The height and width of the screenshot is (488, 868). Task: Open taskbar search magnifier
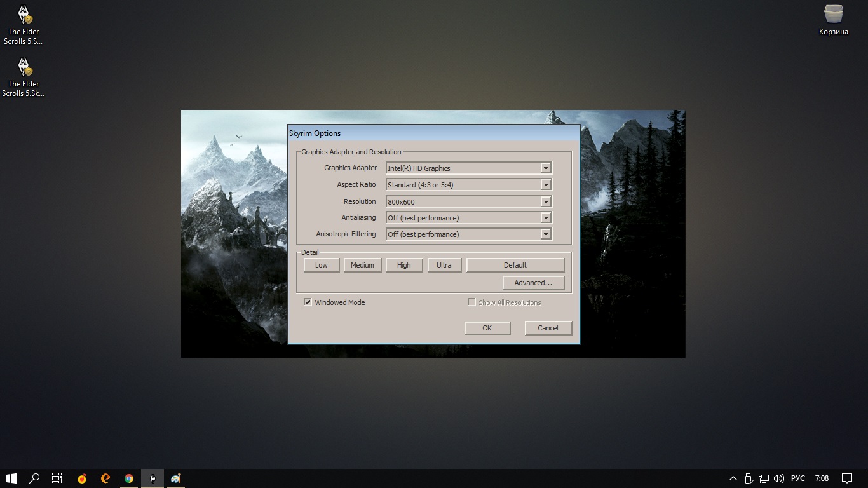[x=34, y=478]
